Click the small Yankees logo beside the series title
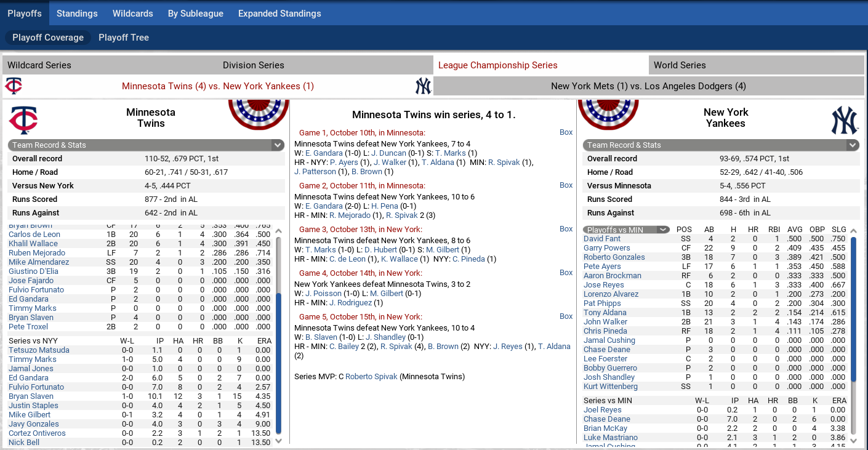 pos(424,86)
